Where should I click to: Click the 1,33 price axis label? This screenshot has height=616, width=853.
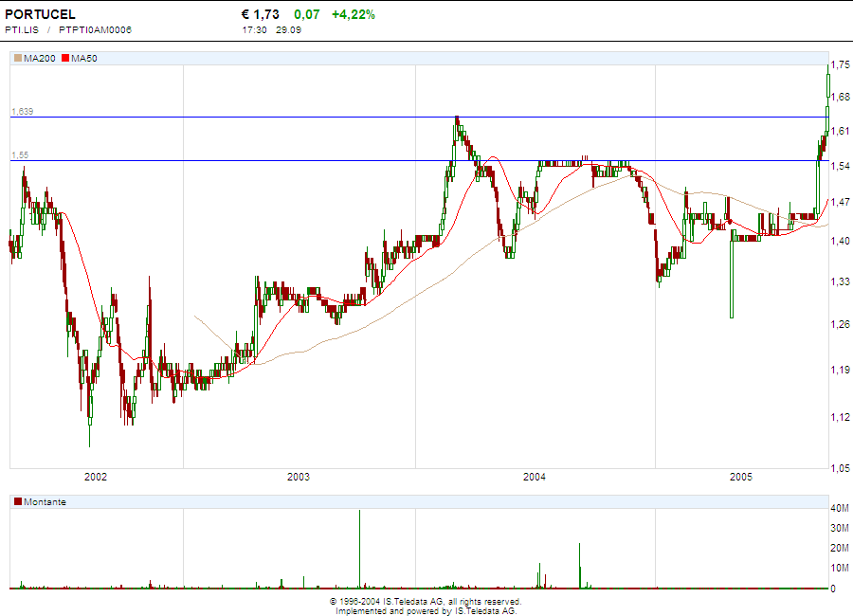click(840, 281)
